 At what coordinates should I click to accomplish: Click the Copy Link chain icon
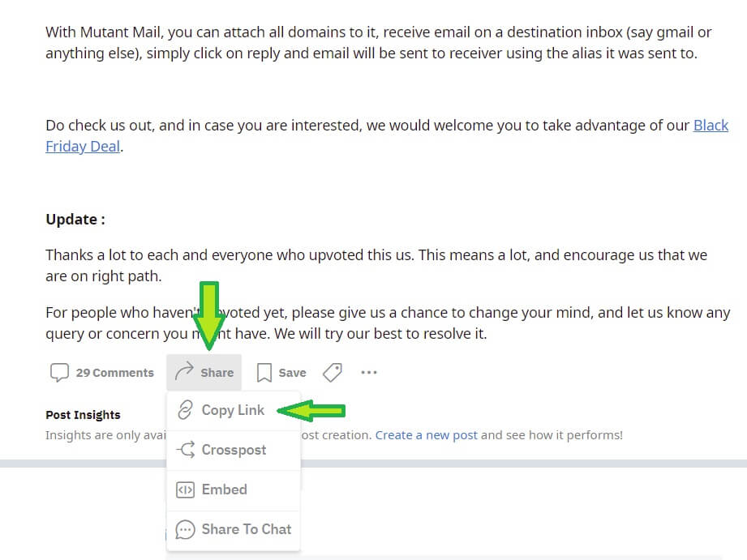[x=185, y=410]
